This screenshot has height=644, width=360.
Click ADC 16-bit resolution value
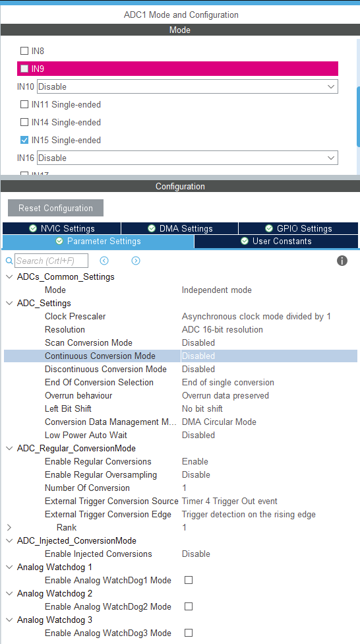[x=222, y=329]
